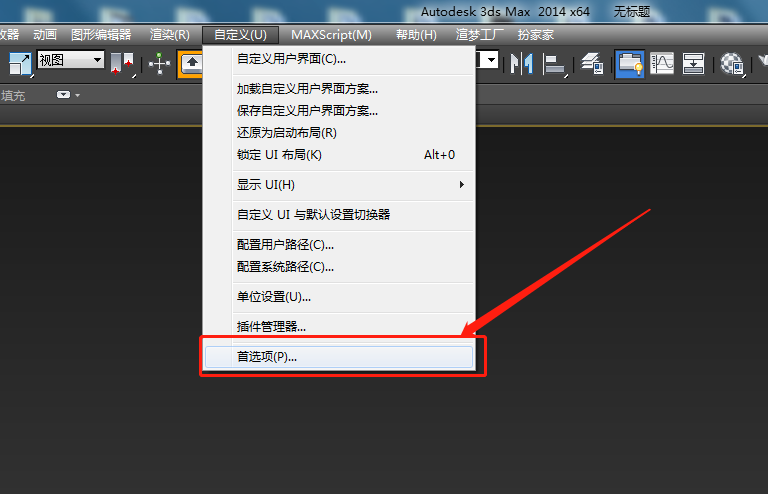Choose 自定义用户界面(C)... menu entry
Image resolution: width=768 pixels, height=494 pixels.
pyautogui.click(x=339, y=59)
